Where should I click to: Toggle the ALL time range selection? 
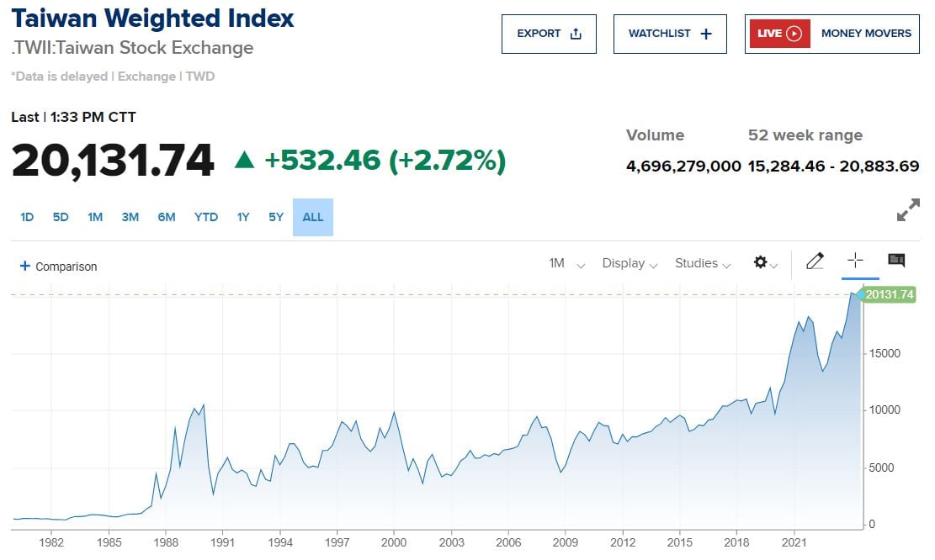312,217
